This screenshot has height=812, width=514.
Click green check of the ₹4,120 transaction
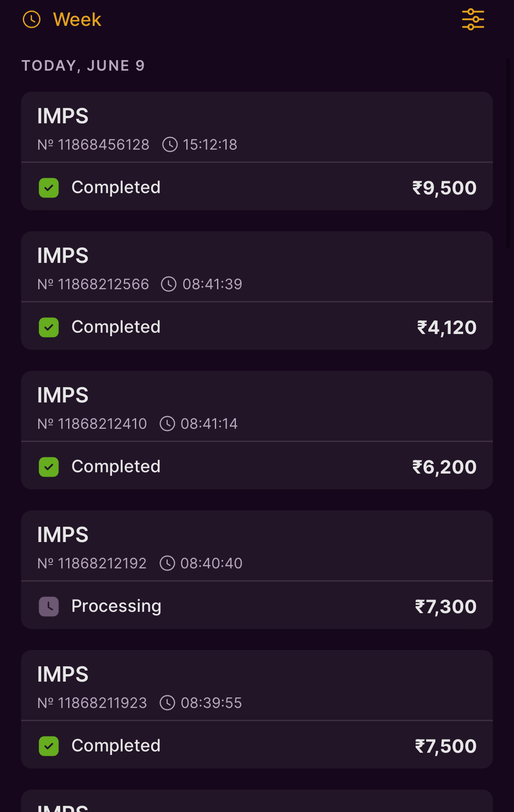coord(49,327)
